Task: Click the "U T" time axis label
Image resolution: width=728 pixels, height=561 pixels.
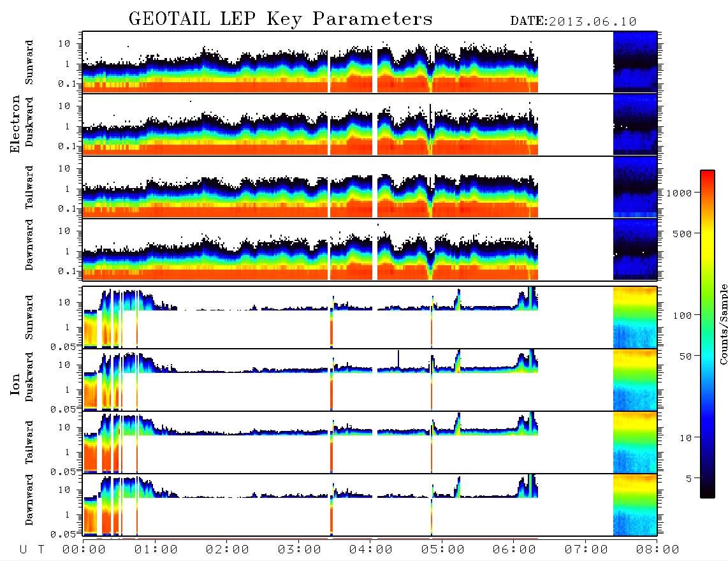Action: (x=33, y=550)
